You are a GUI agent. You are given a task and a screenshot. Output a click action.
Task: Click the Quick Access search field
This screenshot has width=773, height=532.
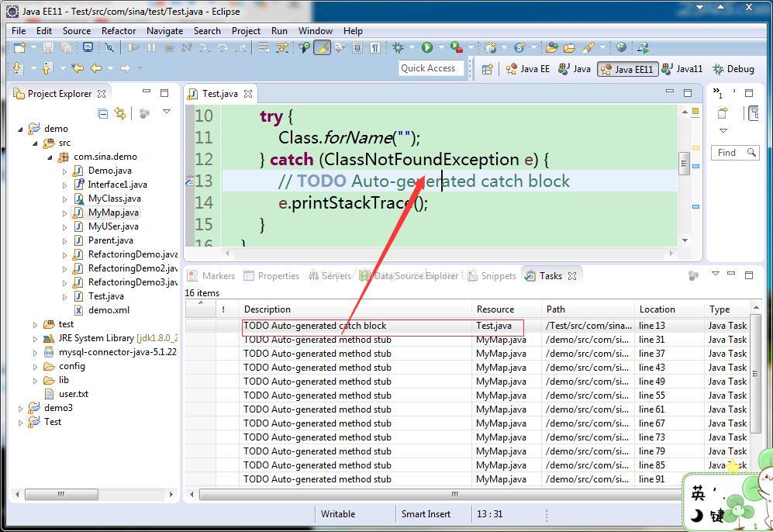click(x=430, y=68)
